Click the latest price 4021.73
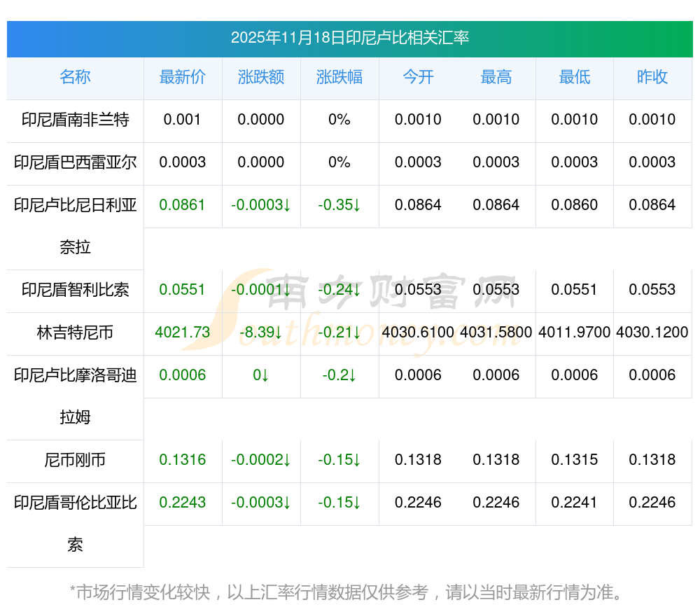The height and width of the screenshot is (614, 700). coord(182,333)
